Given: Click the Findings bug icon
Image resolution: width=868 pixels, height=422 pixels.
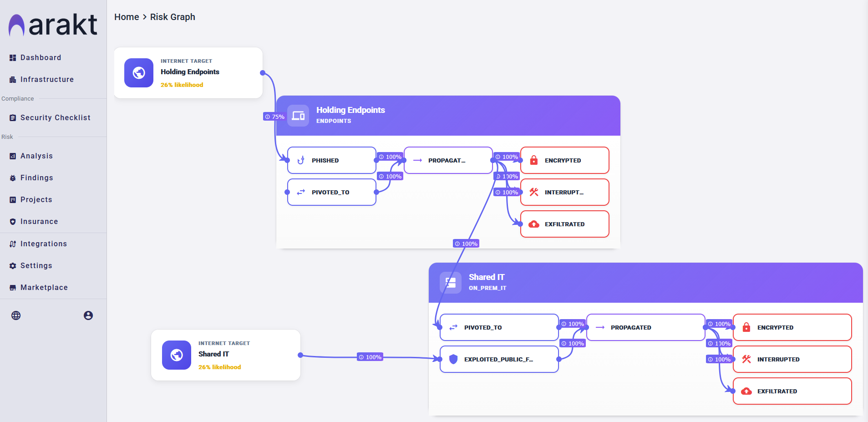Looking at the screenshot, I should tap(12, 178).
